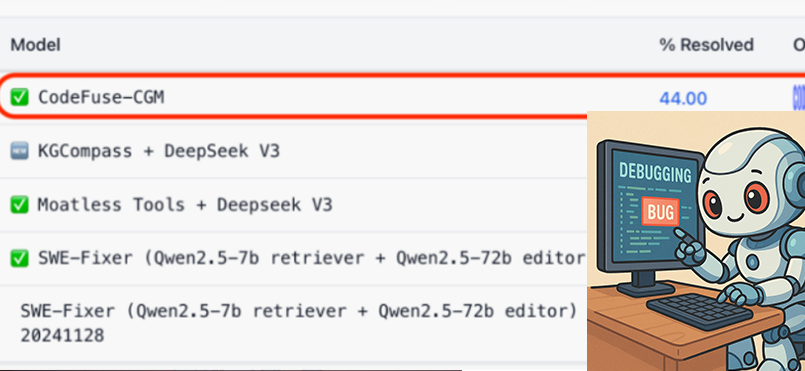This screenshot has width=805, height=371.
Task: Sort by the % Resolved column header
Action: coord(706,45)
